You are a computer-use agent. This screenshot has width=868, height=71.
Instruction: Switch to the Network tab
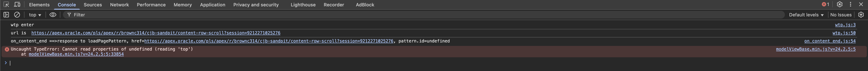(x=119, y=5)
